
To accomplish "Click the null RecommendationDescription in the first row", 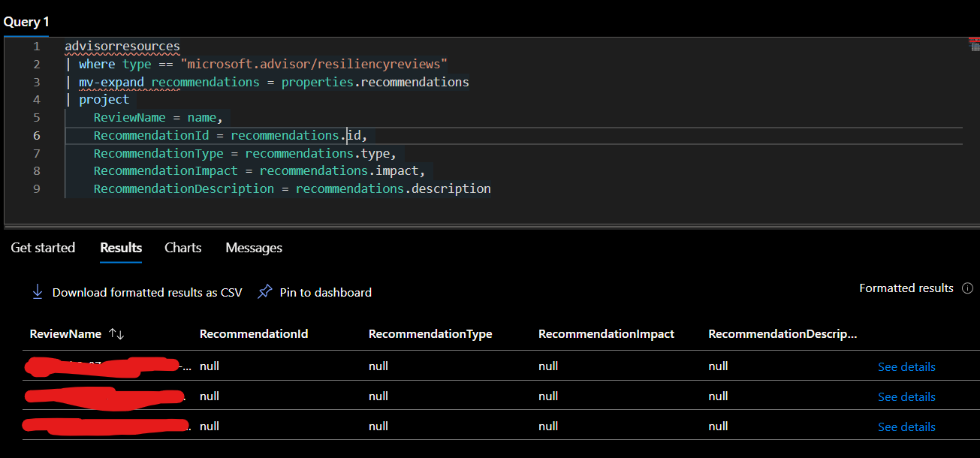I will tap(719, 366).
